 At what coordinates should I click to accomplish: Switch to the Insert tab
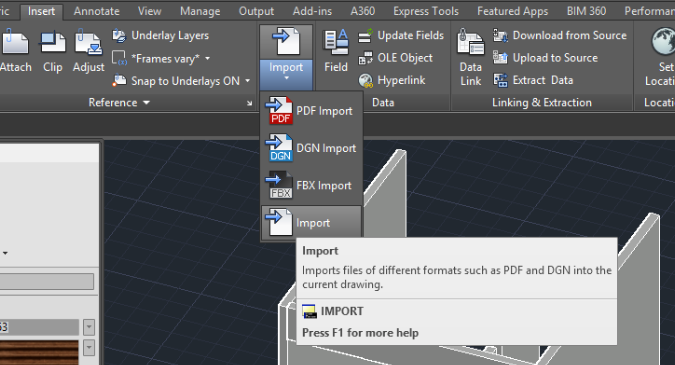41,11
